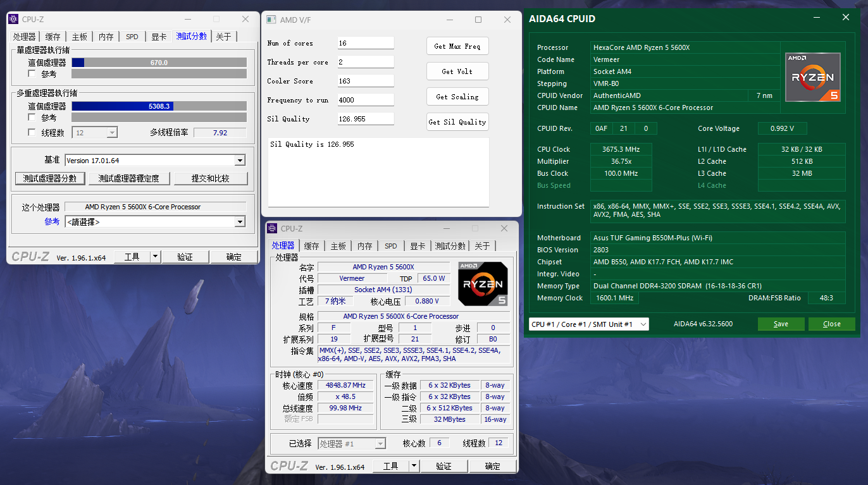Expand the <請選擇> reference processor dropdown

pyautogui.click(x=240, y=222)
